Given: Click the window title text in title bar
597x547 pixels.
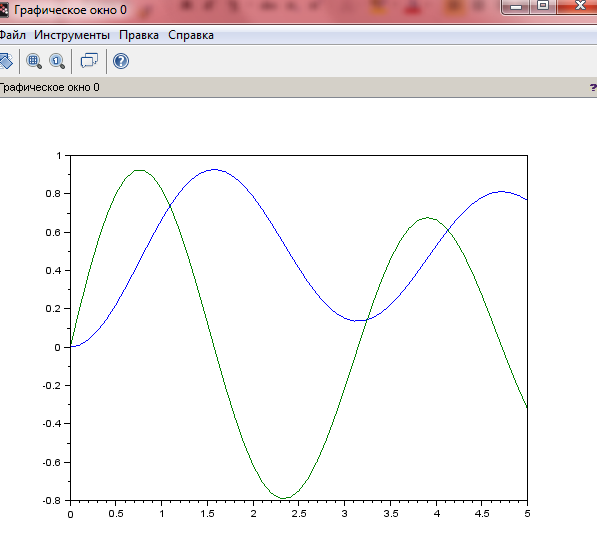Looking at the screenshot, I should click(70, 10).
